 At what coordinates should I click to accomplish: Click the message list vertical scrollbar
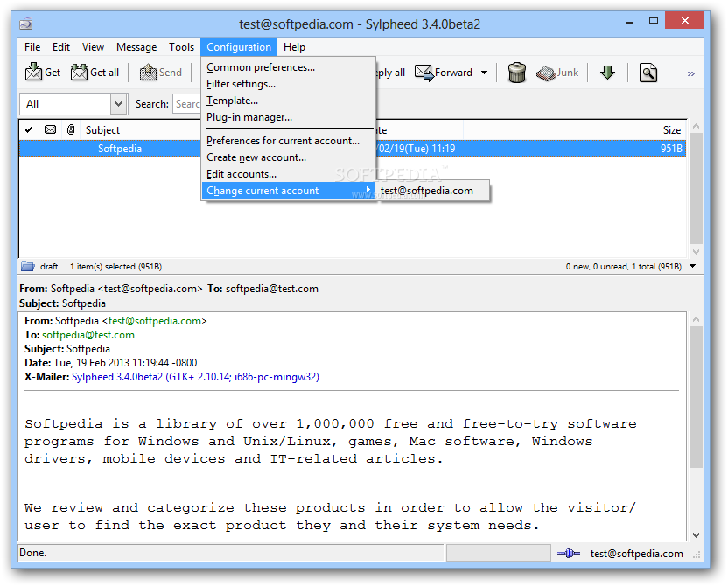point(696,188)
